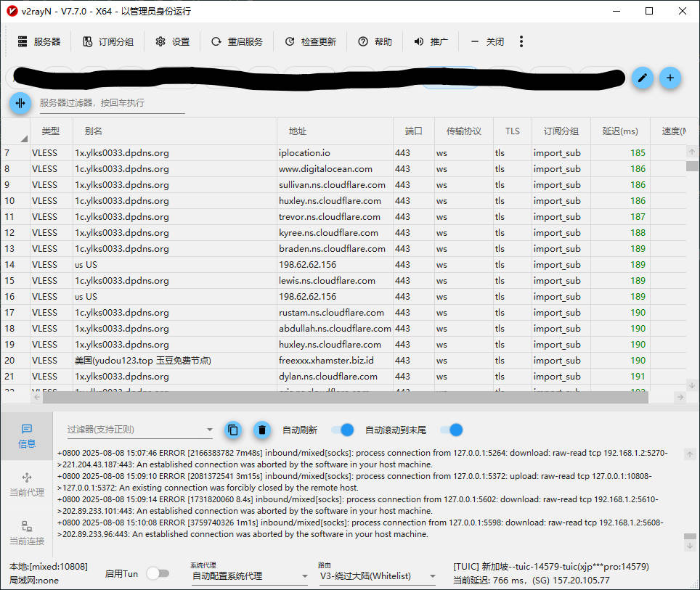Toggle the 自动滚动到末尾 switch
700x590 pixels.
(452, 430)
